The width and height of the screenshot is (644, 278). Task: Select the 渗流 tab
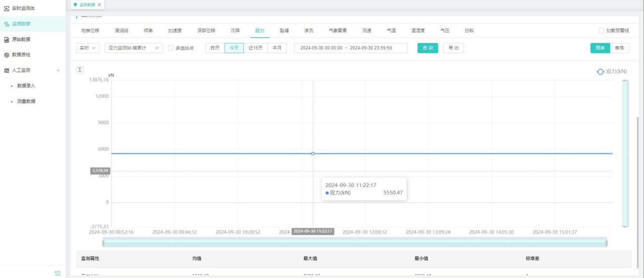pyautogui.click(x=308, y=31)
